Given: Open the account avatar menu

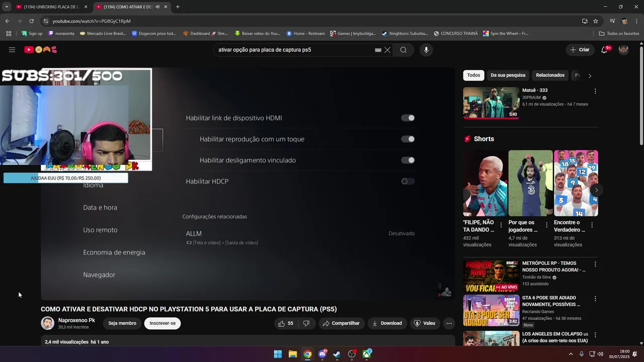Looking at the screenshot, I should coord(623,50).
